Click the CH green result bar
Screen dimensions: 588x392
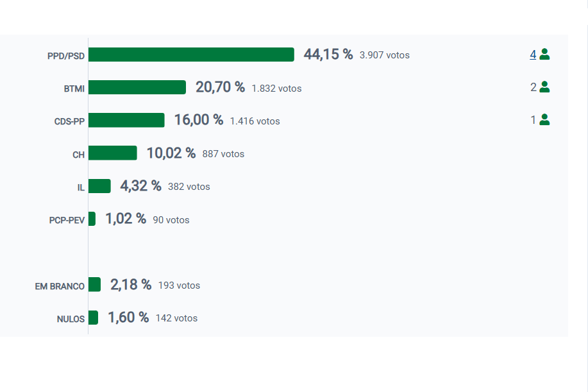click(113, 153)
